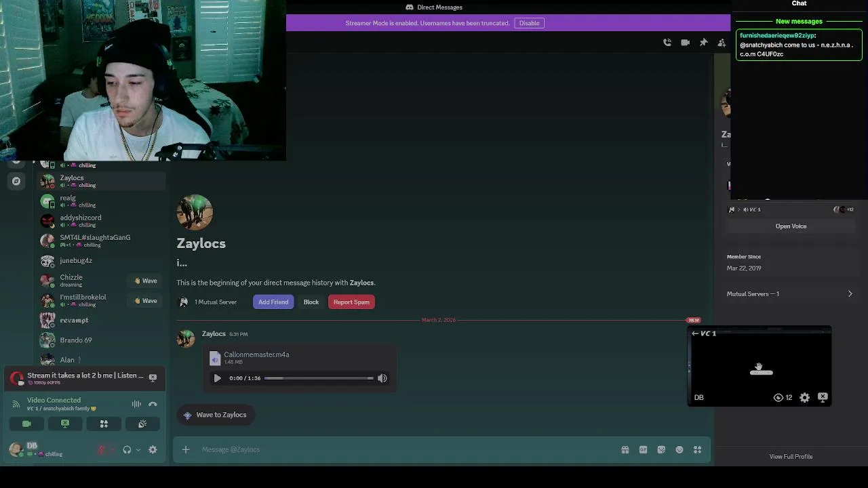The image size is (868, 488).
Task: Select junebug4z in DM list
Action: 102,261
